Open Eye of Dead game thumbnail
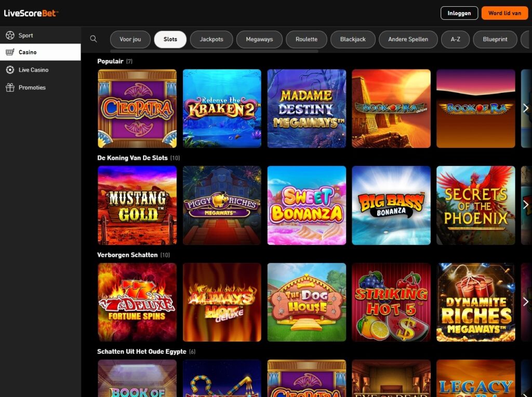Screen dimensions: 532x397 tap(391, 378)
